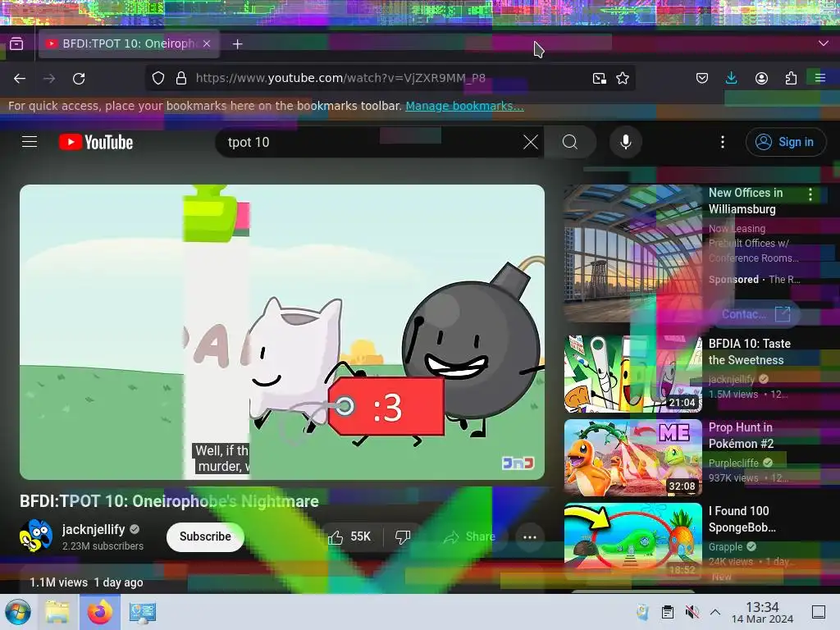Open the Firefox account icon
Viewport: 840px width, 630px height.
pyautogui.click(x=761, y=78)
